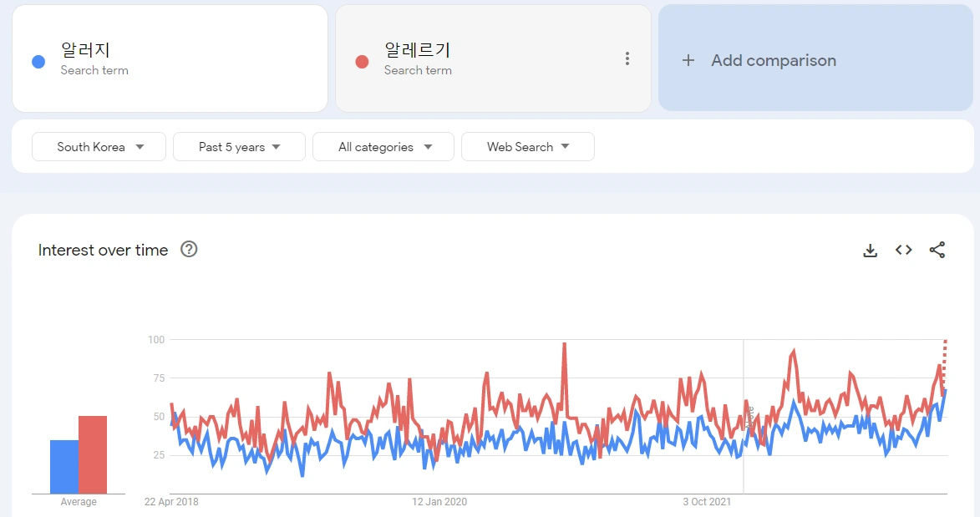Screen dimensions: 980x517
Task: Click red dot next to 알레르기
Action: [362, 62]
